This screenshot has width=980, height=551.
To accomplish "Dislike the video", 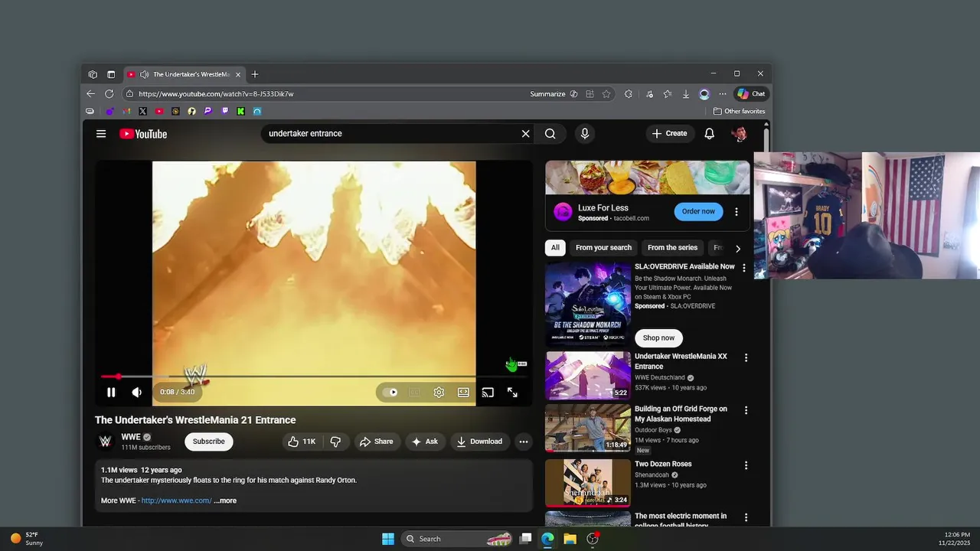I will [335, 442].
